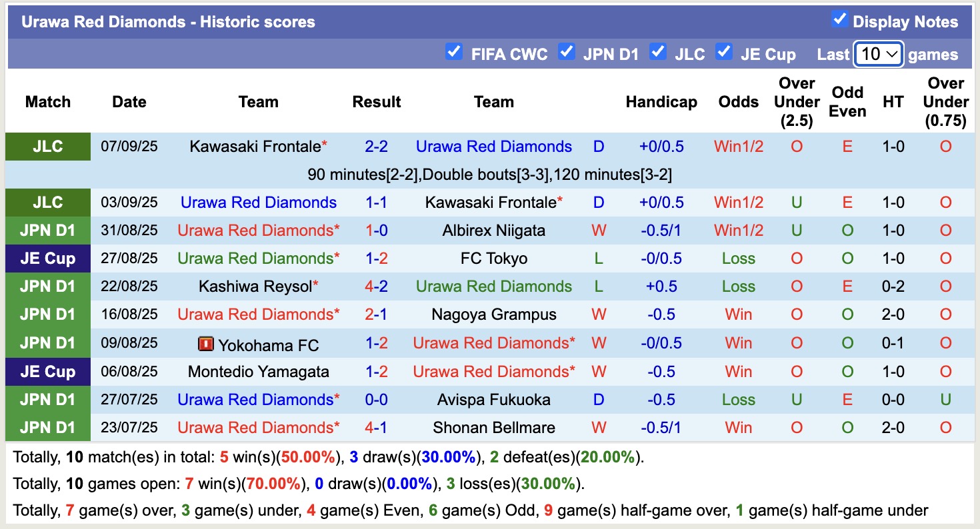Open the Kawasaki Frontale team link
Image resolution: width=980 pixels, height=529 pixels.
254,147
